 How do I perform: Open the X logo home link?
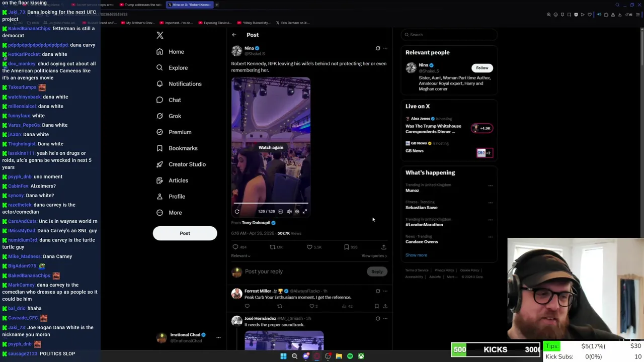click(x=160, y=35)
